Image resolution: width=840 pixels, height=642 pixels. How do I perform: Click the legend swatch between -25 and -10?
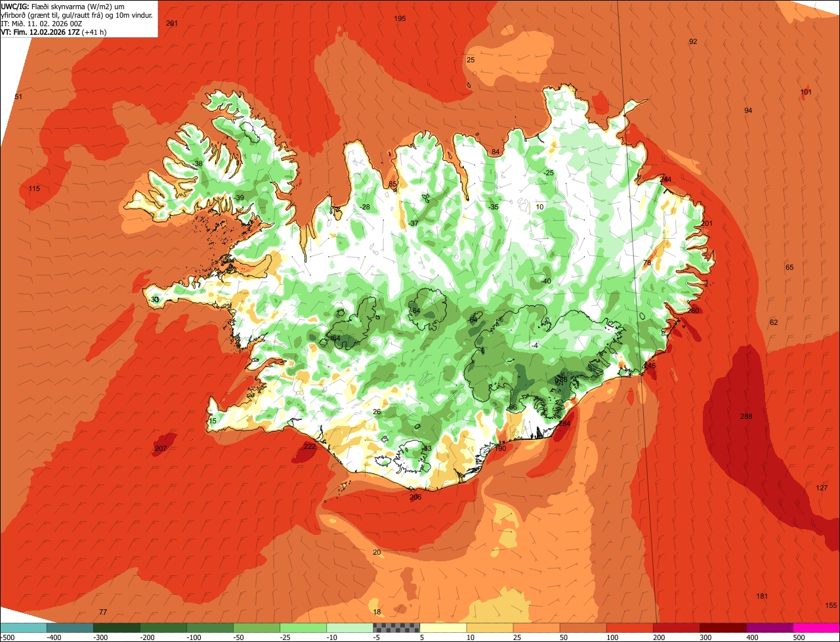click(x=303, y=628)
